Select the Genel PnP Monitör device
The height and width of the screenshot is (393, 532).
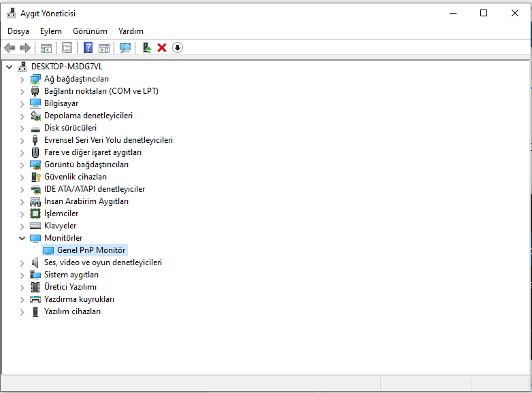point(91,250)
